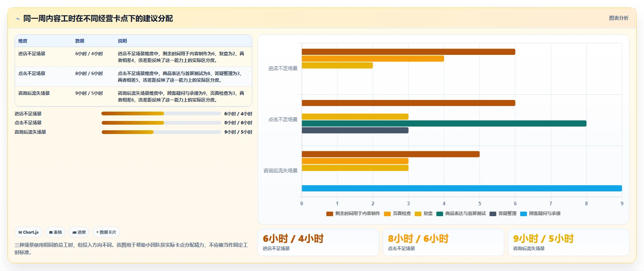Click the 图表分析 label in header

click(619, 18)
